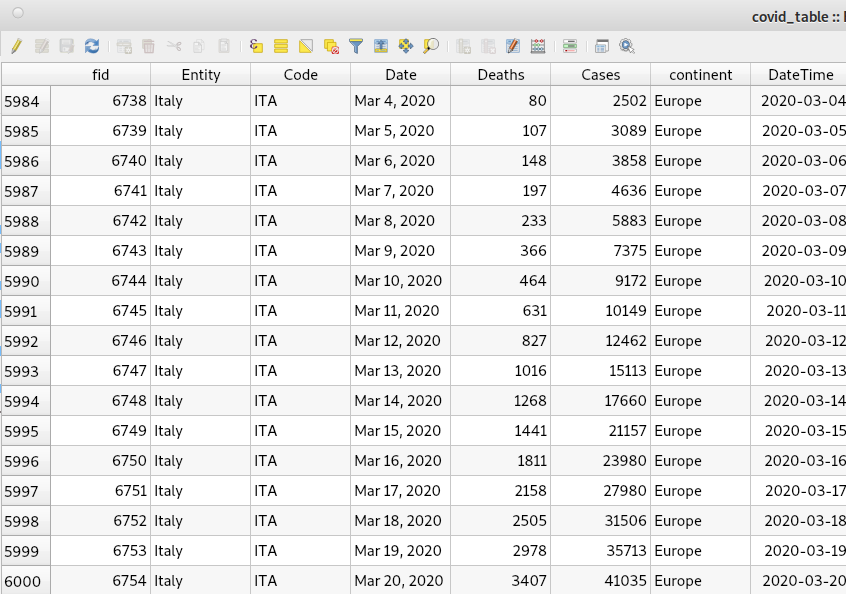Open the field calculator
Image resolution: width=846 pixels, height=594 pixels.
[538, 46]
